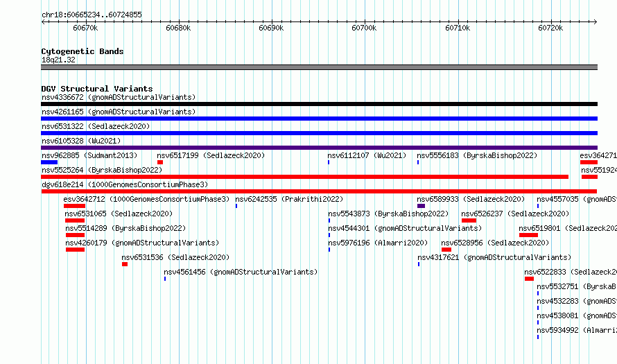617x364 pixels.
Task: Click the nsv5556183 ByrskaBishop2022 label
Action: tap(477, 155)
